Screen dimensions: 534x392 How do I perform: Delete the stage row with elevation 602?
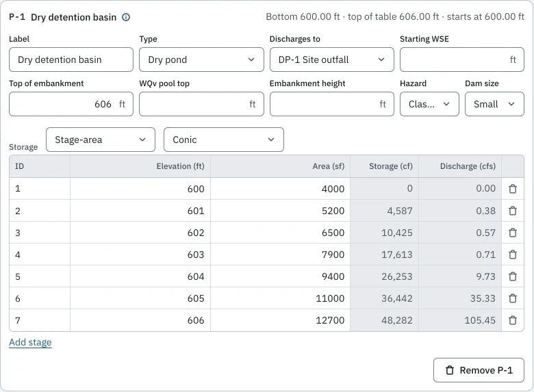tap(513, 233)
